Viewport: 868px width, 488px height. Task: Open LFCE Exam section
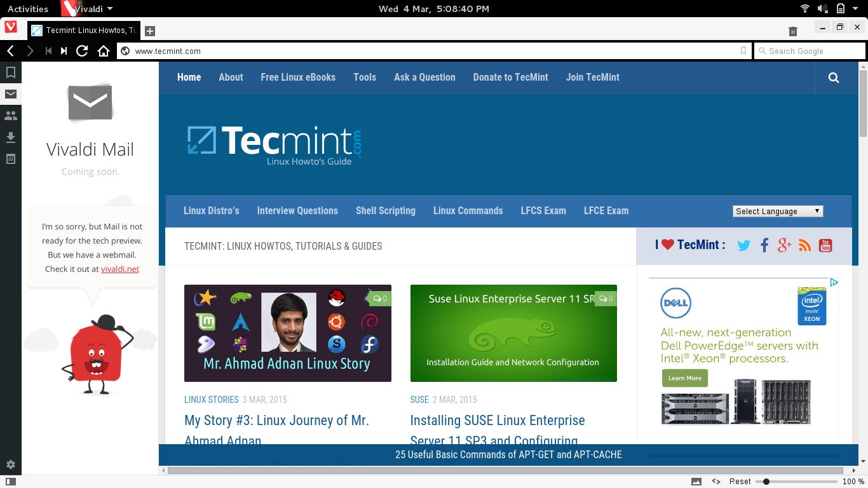606,210
